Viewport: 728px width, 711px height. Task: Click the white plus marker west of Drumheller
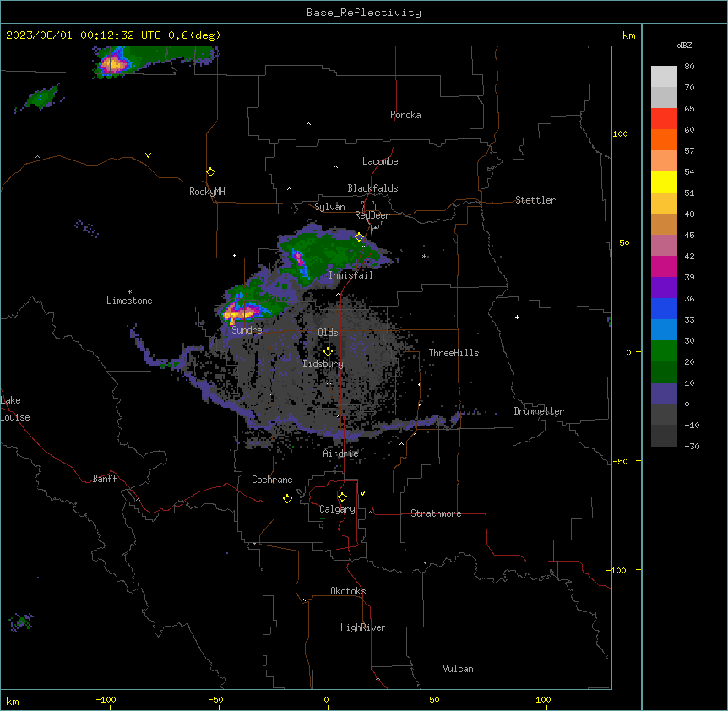pyautogui.click(x=517, y=317)
